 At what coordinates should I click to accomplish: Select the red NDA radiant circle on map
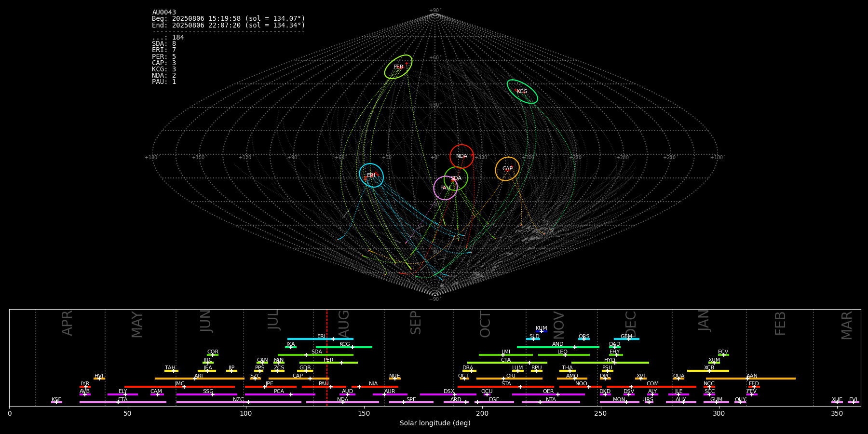(462, 156)
